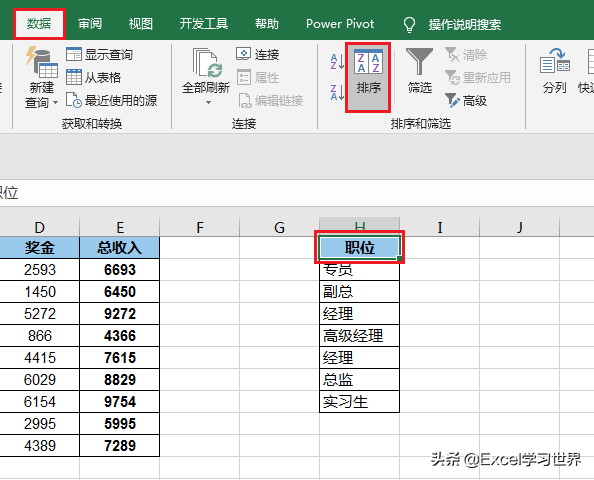Click the 新建查询 icon
This screenshot has width=594, height=480.
coord(42,61)
